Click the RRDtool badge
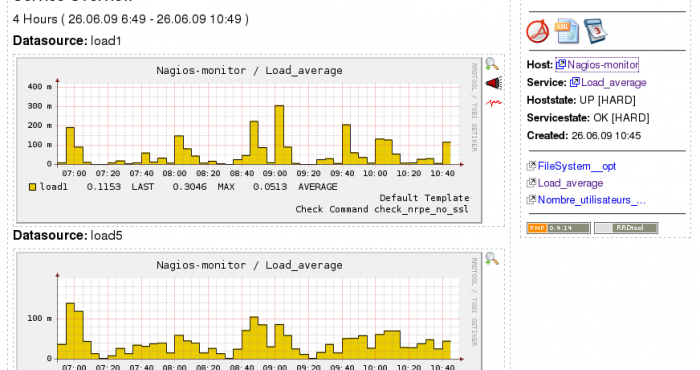Viewport: 700px width, 370px height. point(626,228)
